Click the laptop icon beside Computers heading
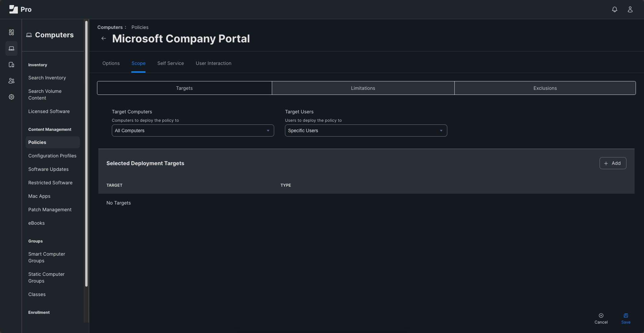644x333 pixels. (x=29, y=35)
